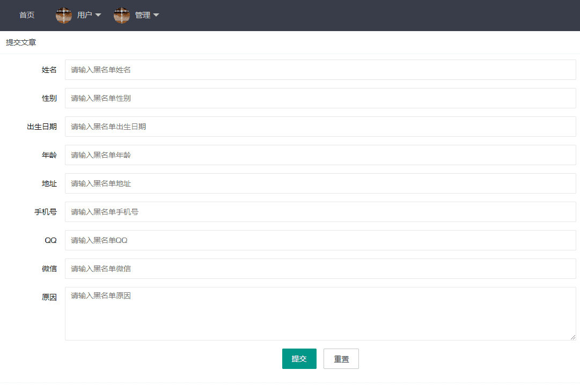Viewport: 580px width, 392px height.
Task: Click avatar icon beside 管理
Action: pyautogui.click(x=122, y=15)
